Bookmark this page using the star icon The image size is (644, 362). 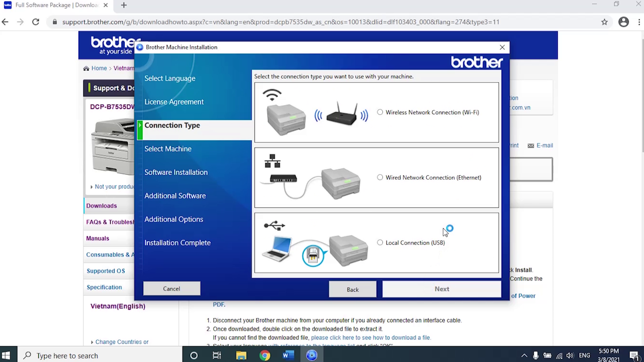[604, 22]
